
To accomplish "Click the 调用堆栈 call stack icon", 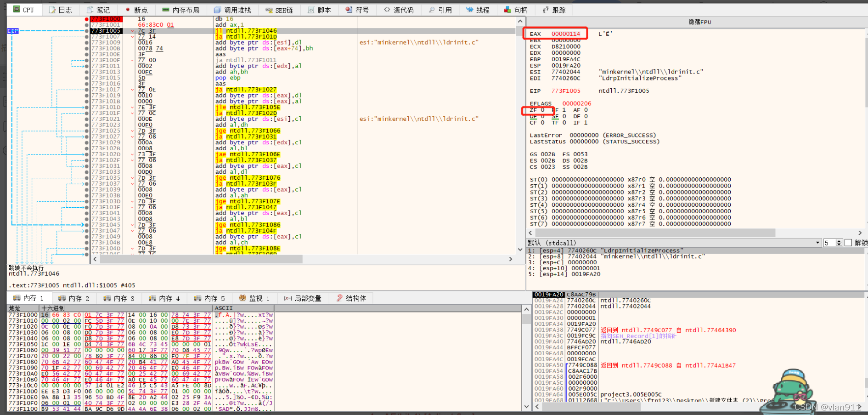I will pos(218,10).
